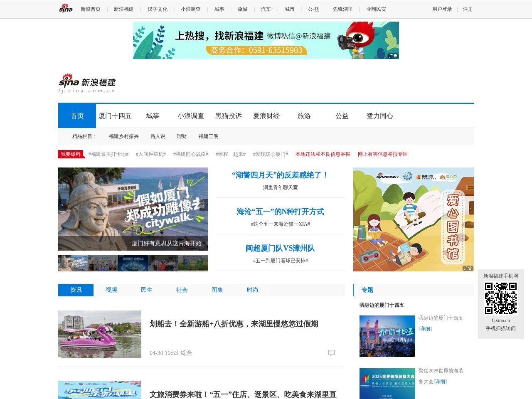Click the top banner ad 上热搜
532x399 pixels.
point(266,40)
